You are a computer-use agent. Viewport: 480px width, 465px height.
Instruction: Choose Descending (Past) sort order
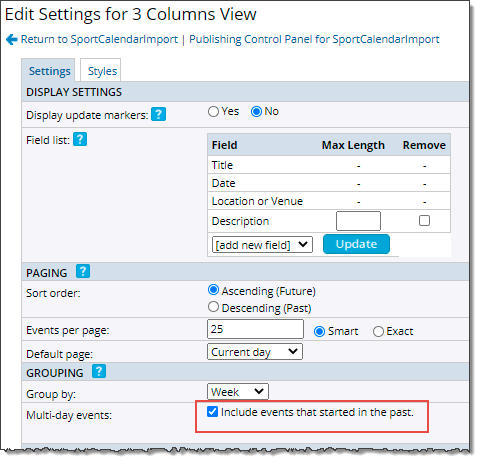[x=213, y=307]
